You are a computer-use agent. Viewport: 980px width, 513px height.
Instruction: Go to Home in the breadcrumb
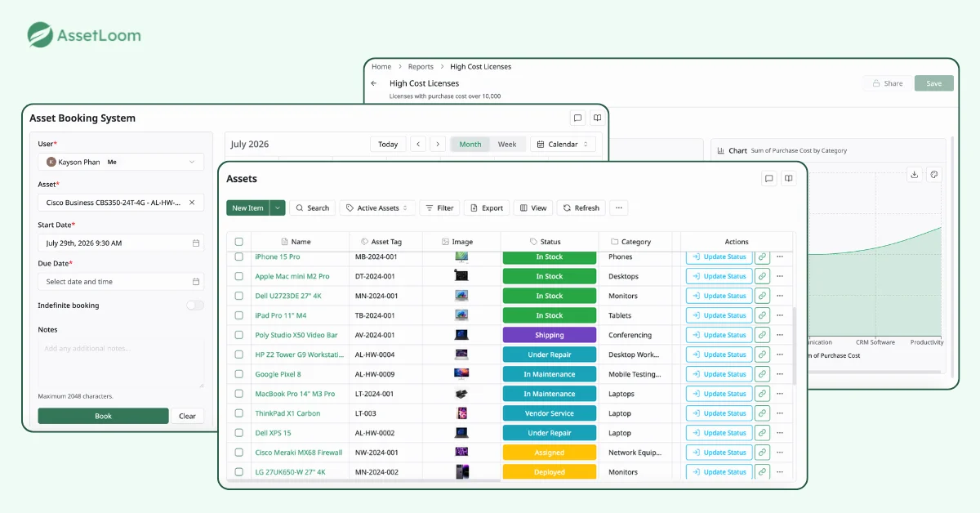point(381,67)
